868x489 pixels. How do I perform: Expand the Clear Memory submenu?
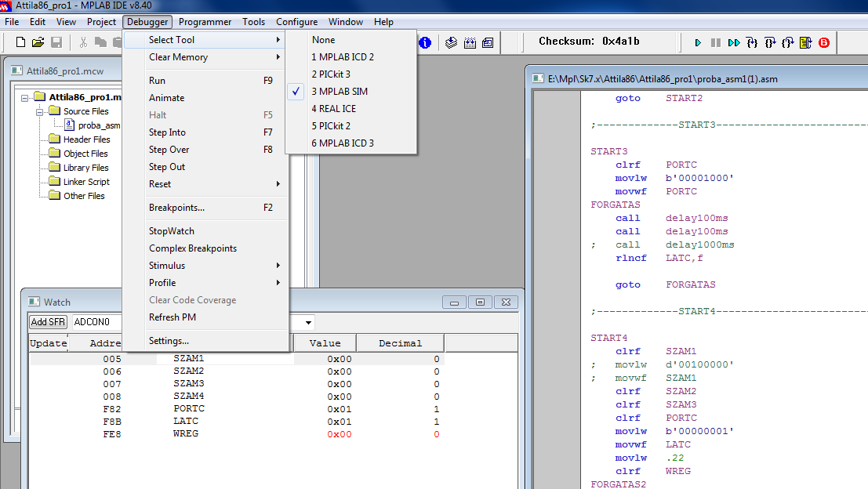[x=205, y=57]
